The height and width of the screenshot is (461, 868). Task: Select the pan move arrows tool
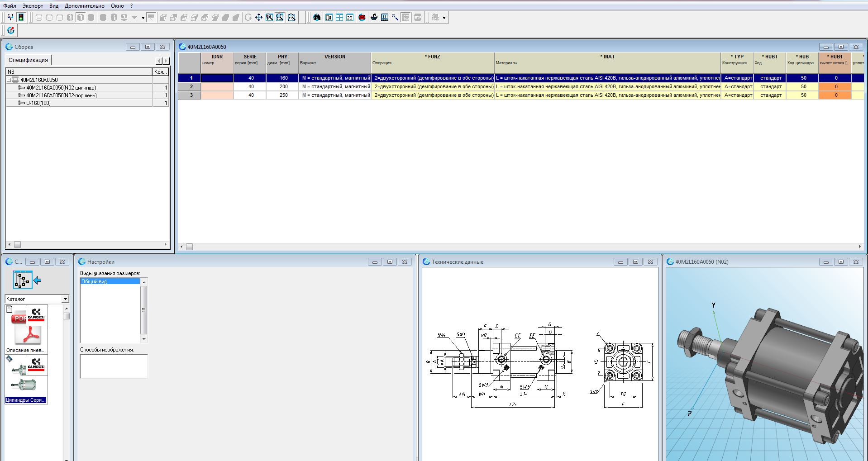[259, 18]
